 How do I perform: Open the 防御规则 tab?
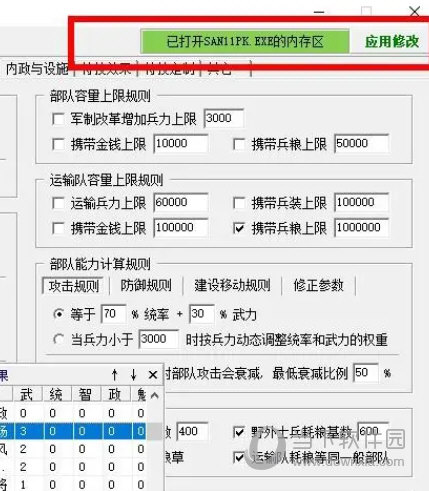[x=146, y=285]
